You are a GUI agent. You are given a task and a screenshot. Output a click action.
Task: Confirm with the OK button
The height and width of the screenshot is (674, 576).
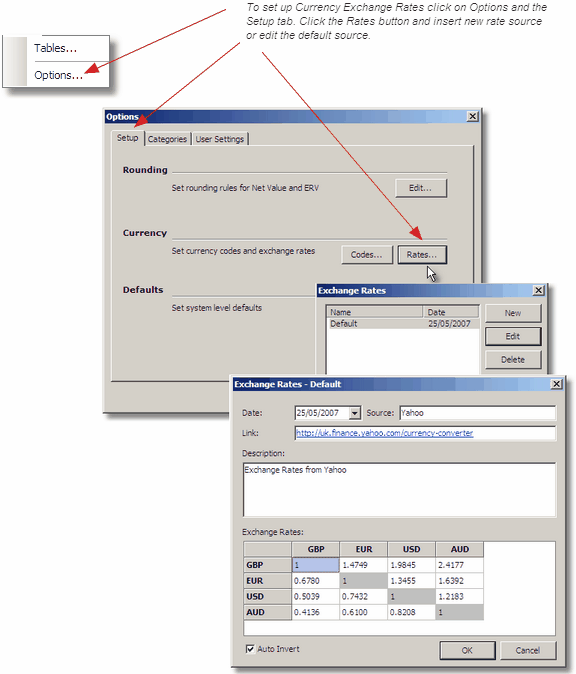pyautogui.click(x=467, y=650)
